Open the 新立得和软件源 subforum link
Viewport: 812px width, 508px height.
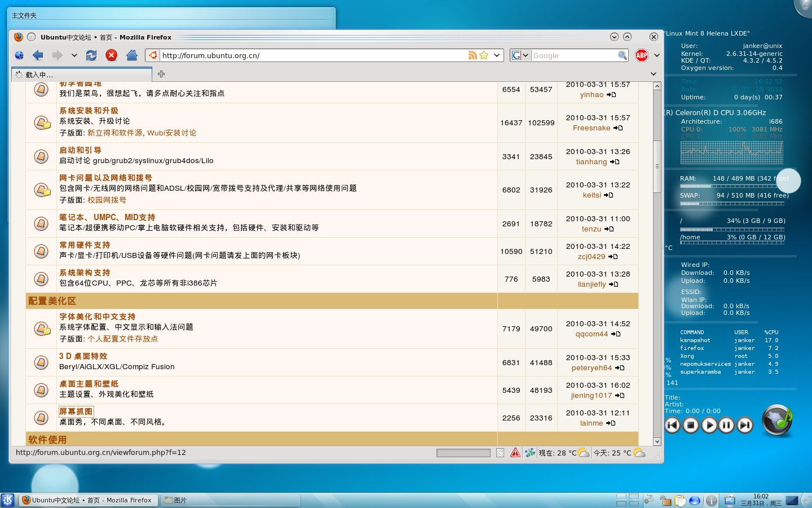coord(115,133)
